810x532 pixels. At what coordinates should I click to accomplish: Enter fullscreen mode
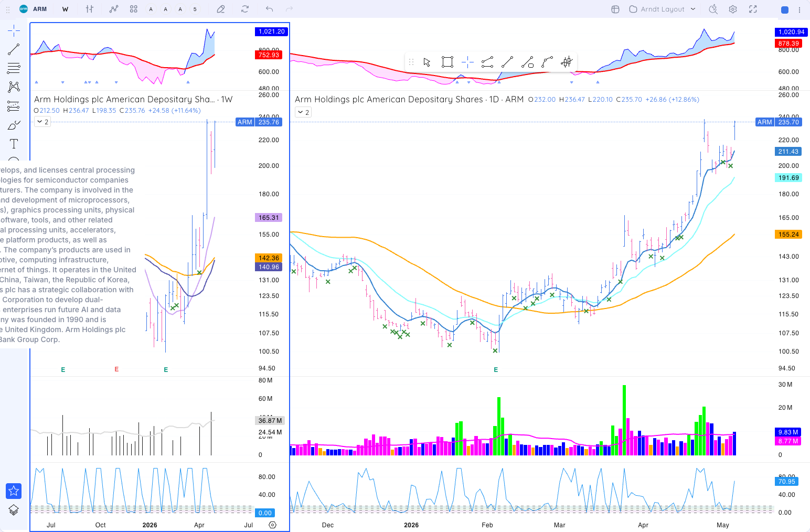(753, 9)
